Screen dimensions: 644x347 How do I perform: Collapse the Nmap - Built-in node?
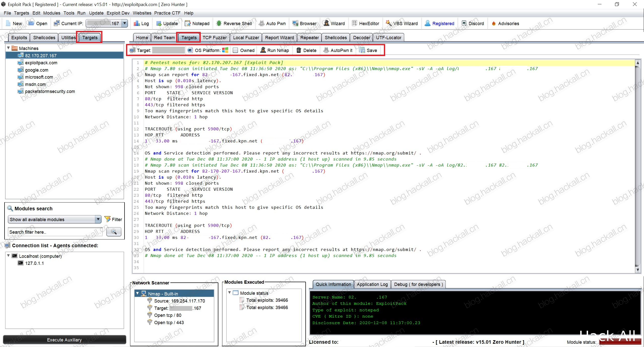pos(138,293)
